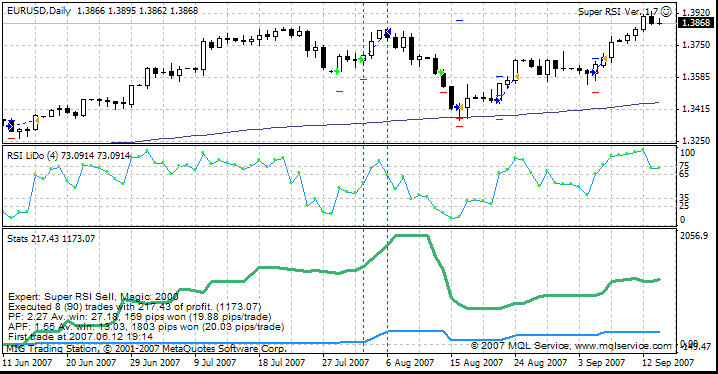Click the 75 level on RSI scale
This screenshot has height=374, width=718.
point(685,166)
